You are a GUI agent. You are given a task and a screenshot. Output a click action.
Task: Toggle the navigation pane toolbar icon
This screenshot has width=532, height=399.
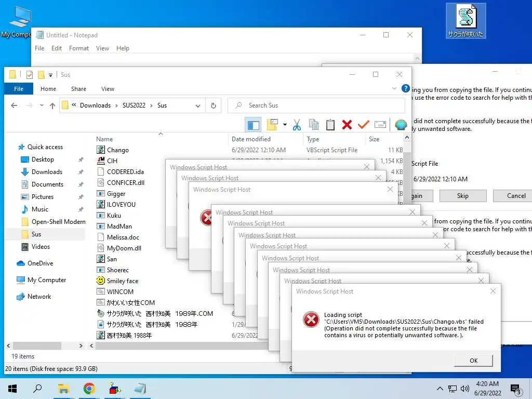(x=253, y=125)
